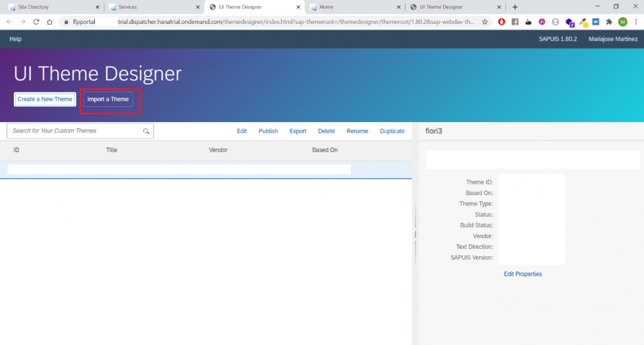Open the Help menu
This screenshot has height=345, width=644.
coord(16,39)
